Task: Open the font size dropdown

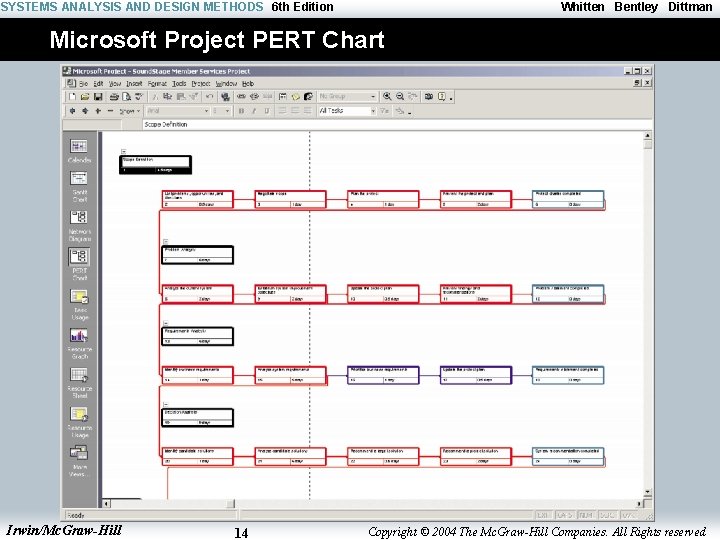Action: [227, 111]
